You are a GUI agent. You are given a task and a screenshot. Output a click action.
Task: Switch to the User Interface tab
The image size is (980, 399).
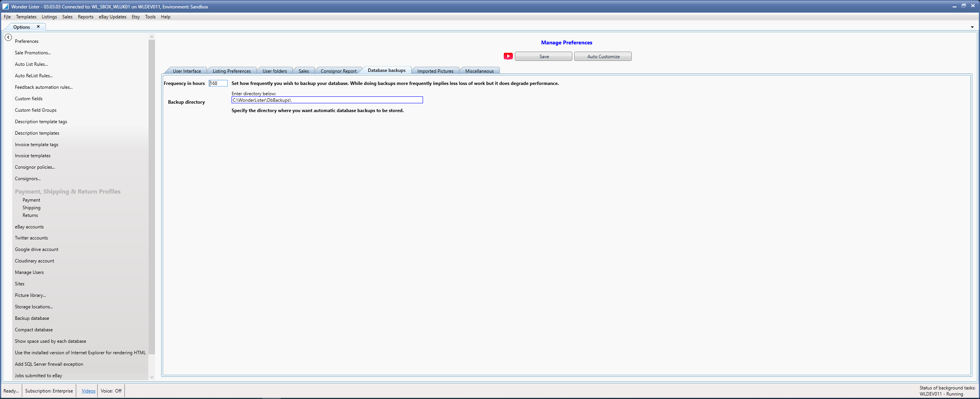[187, 71]
